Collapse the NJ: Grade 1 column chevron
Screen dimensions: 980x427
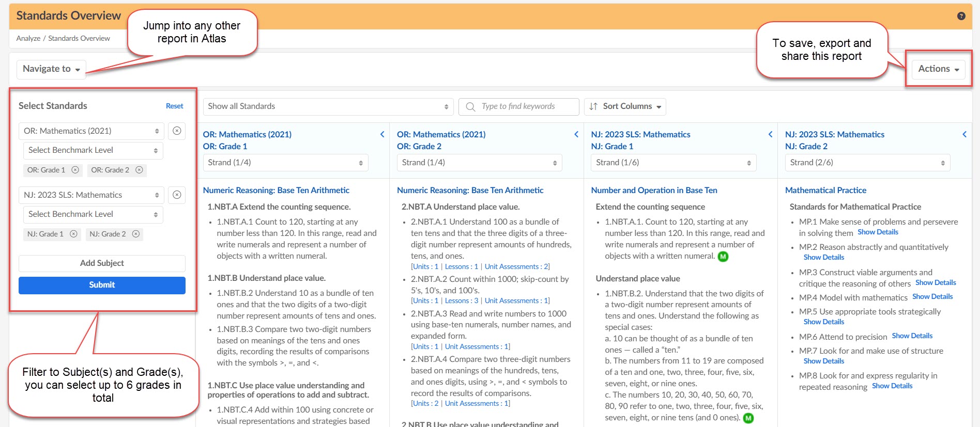pyautogui.click(x=770, y=134)
